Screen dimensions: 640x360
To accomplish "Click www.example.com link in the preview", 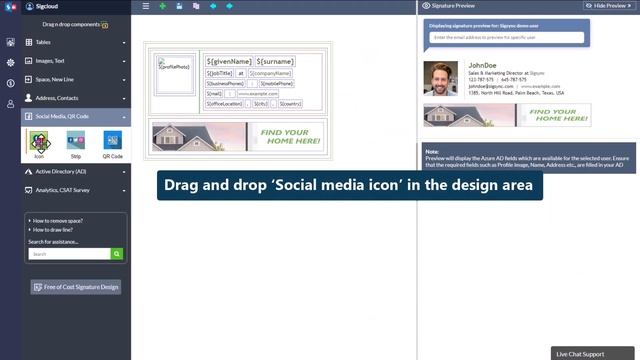I will (540, 87).
